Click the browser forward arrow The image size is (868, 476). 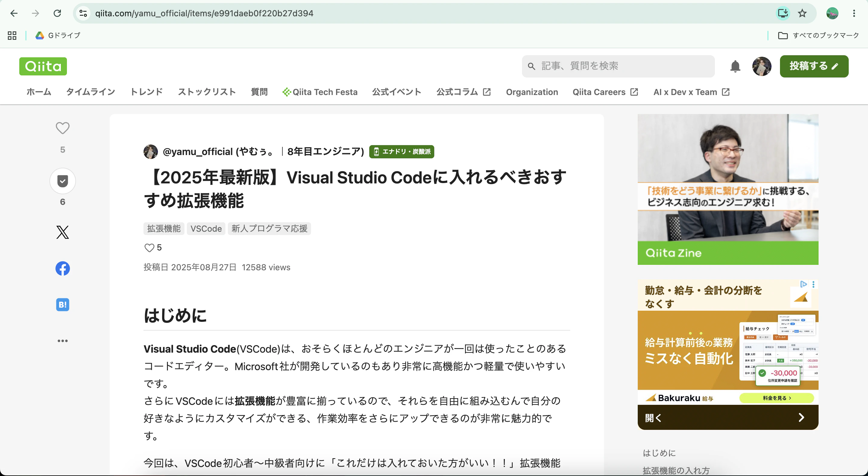pyautogui.click(x=35, y=13)
